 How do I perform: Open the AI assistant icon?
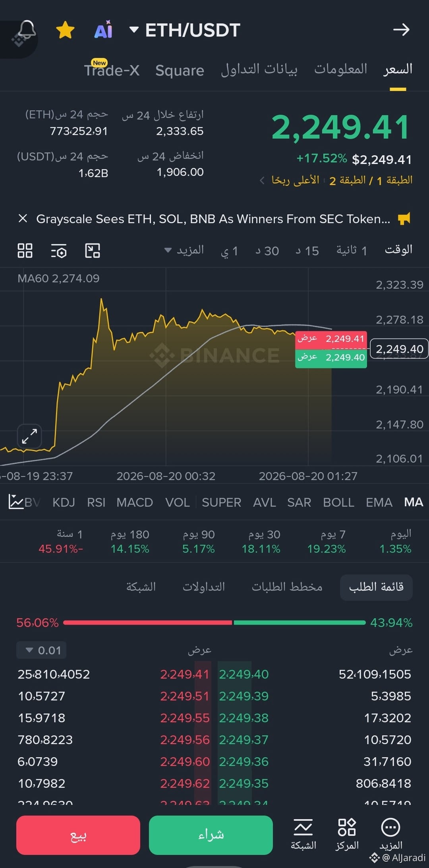[103, 30]
